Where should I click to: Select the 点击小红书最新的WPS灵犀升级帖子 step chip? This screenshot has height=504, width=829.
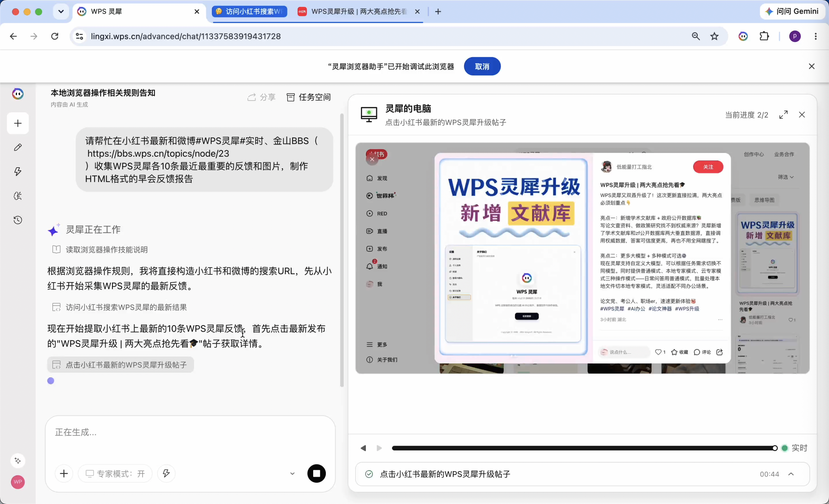pyautogui.click(x=121, y=365)
